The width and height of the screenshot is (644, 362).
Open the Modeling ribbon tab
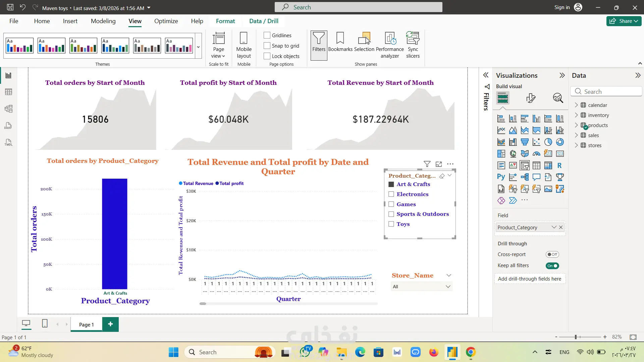pyautogui.click(x=103, y=21)
